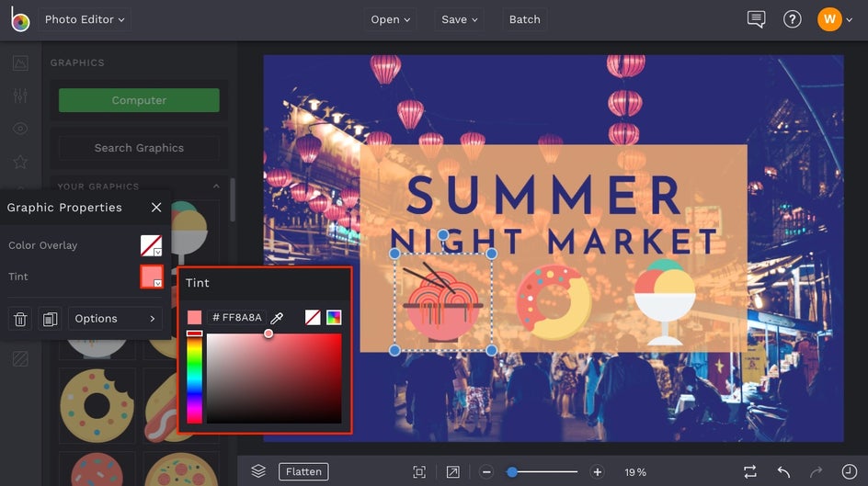Delete graphic with the trash icon

(20, 319)
